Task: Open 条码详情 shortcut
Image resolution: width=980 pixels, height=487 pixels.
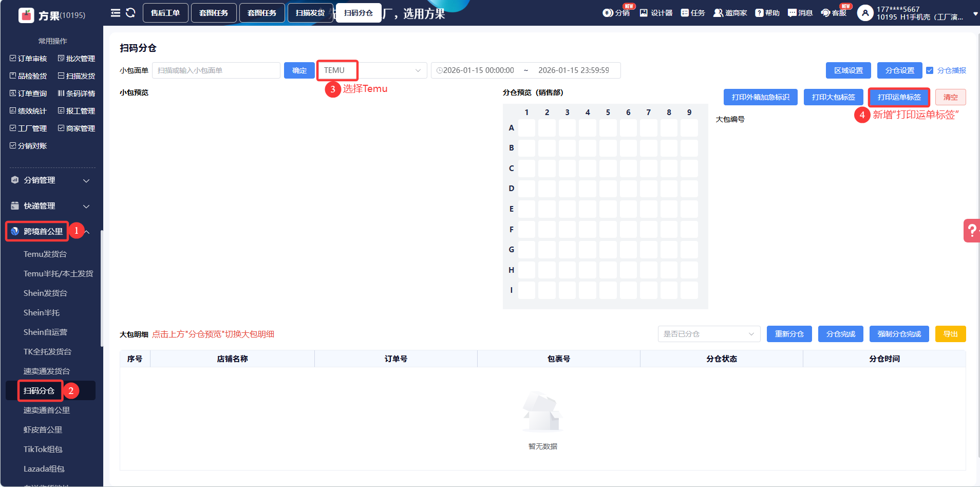Action: click(x=77, y=93)
